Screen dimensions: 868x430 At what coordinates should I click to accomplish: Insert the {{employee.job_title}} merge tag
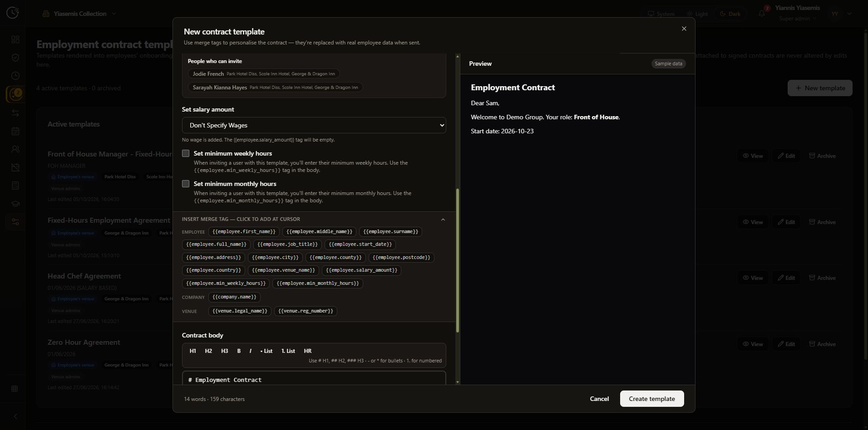[287, 244]
